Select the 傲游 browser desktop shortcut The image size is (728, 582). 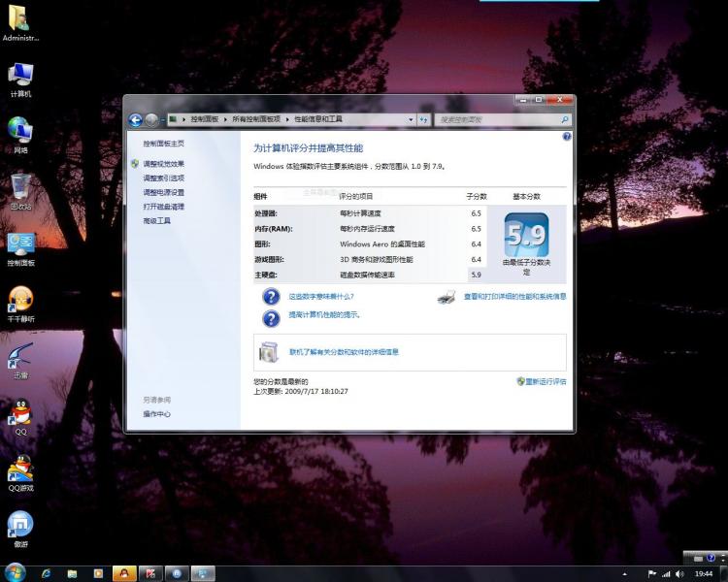click(x=20, y=529)
